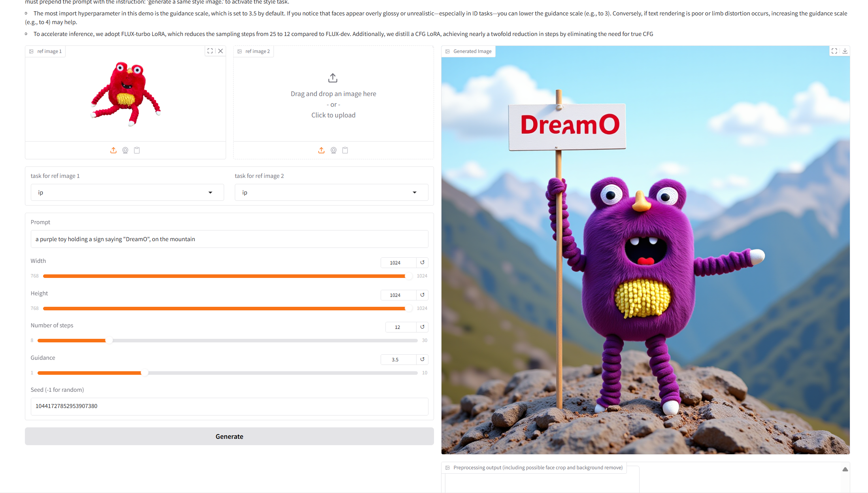Click the Guidance slider handle
This screenshot has height=493, width=868.
(x=145, y=373)
